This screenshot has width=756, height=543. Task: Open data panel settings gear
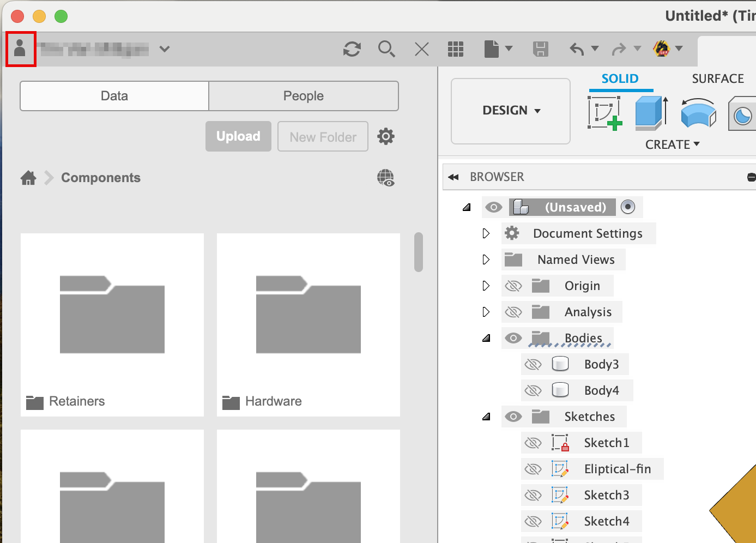point(385,136)
